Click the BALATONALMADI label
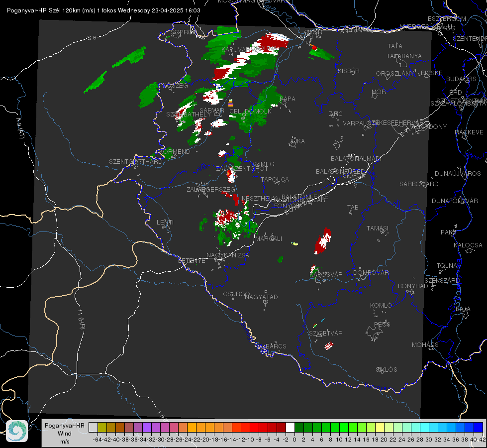The width and height of the screenshot is (487, 448). [356, 159]
